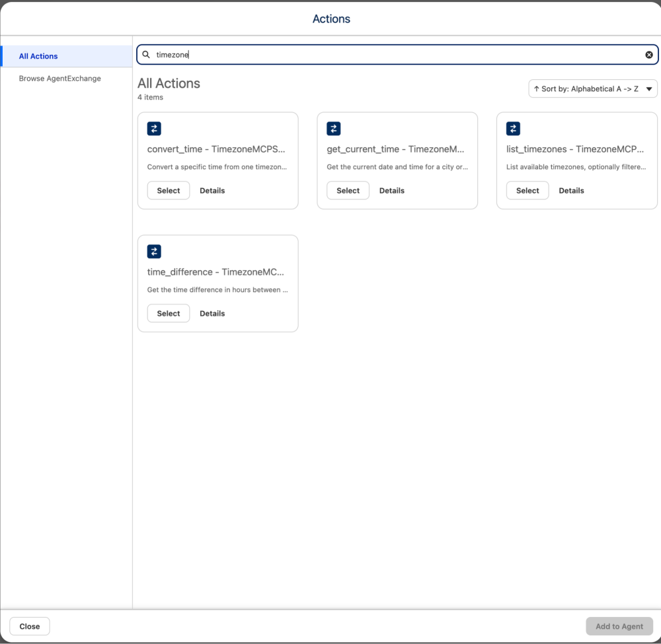View Details for time_difference

pos(212,313)
